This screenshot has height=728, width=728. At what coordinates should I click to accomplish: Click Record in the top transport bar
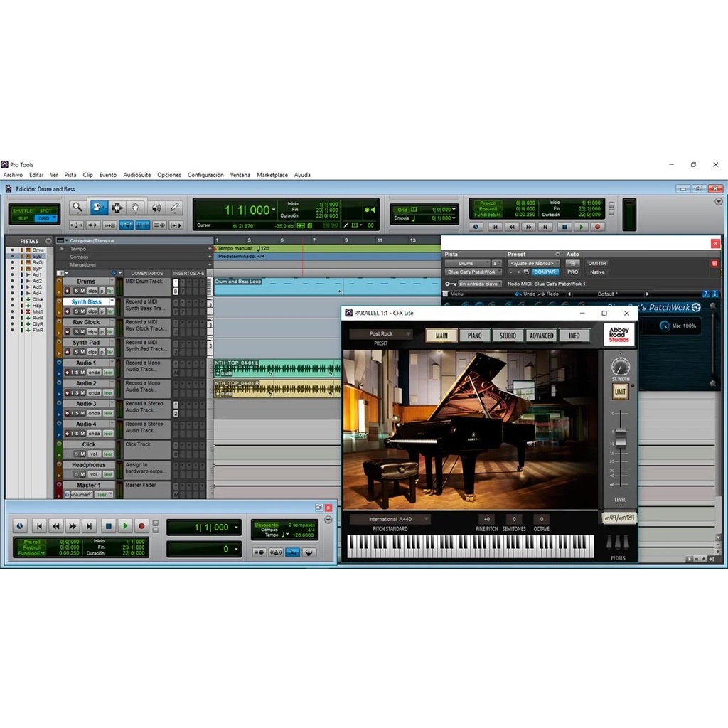[x=597, y=227]
